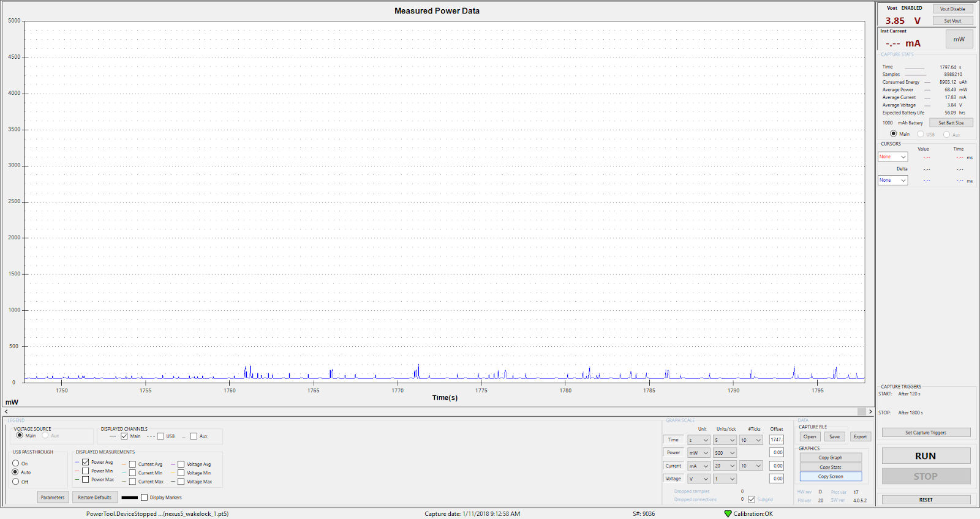Open the Power unit mW dropdown
Image resolution: width=980 pixels, height=519 pixels.
pyautogui.click(x=698, y=453)
